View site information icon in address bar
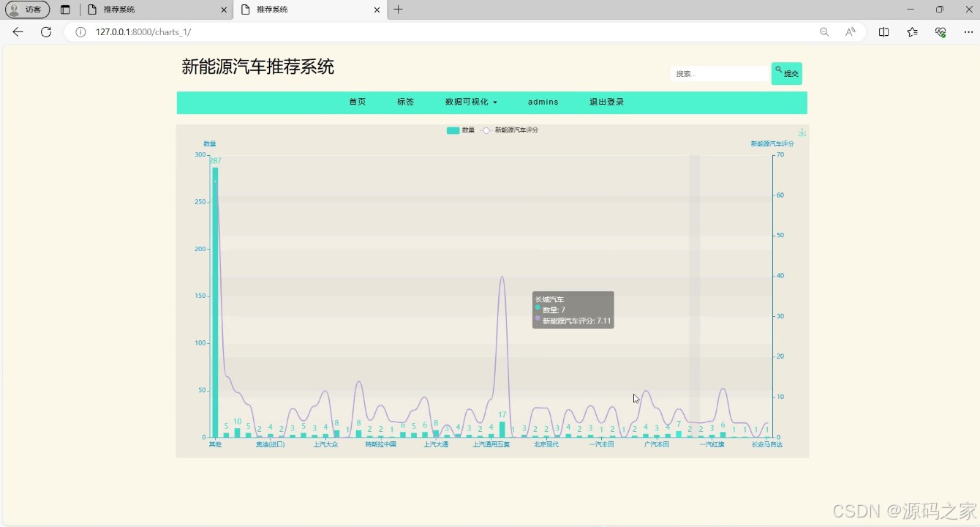 click(x=80, y=32)
